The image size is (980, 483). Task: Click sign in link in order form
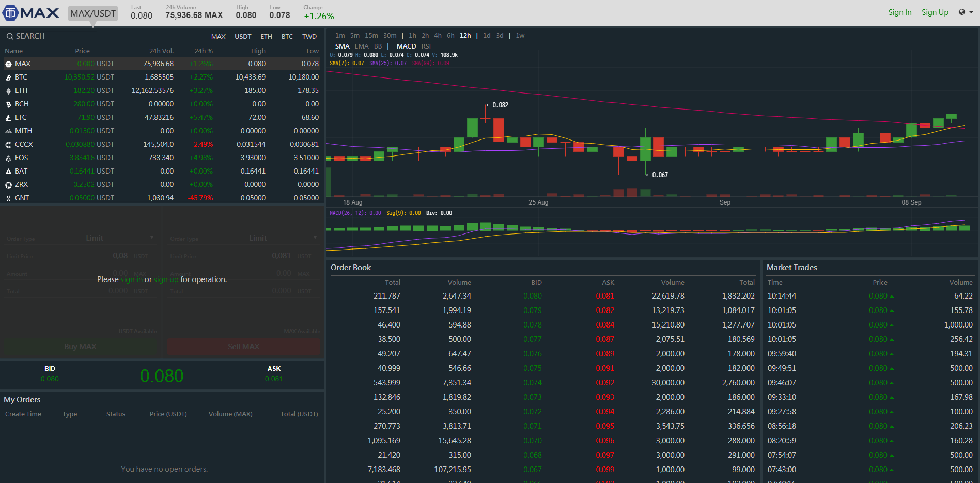pos(131,279)
